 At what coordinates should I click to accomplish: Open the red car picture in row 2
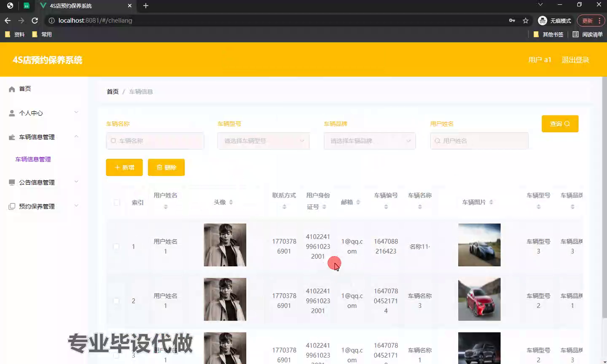coord(479,299)
